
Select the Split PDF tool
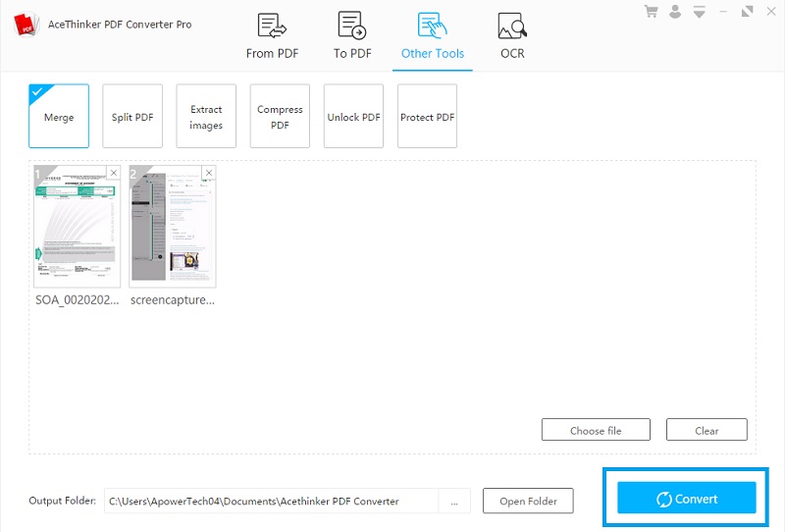pyautogui.click(x=132, y=116)
